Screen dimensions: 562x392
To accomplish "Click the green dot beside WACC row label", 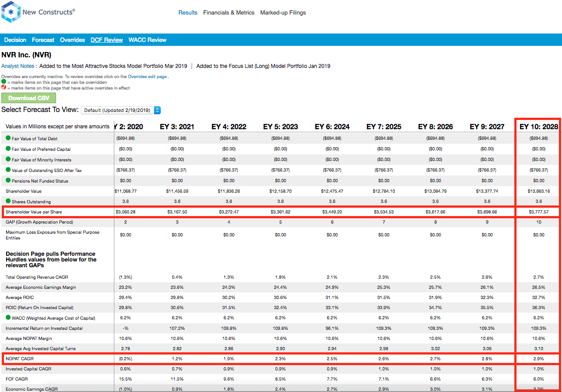I will pos(8,318).
